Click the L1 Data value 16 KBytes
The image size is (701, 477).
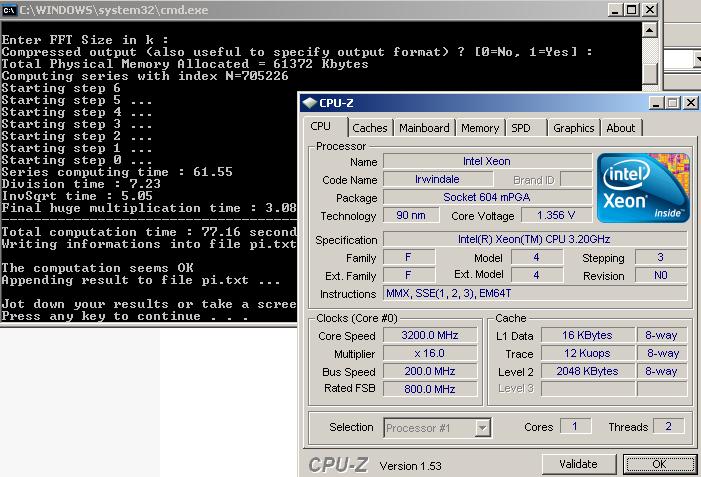587,335
